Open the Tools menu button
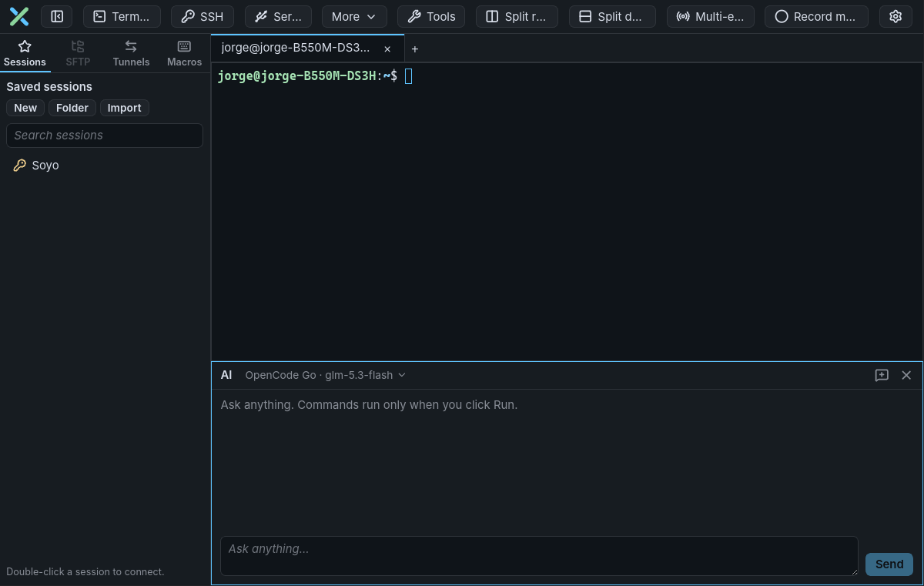Viewport: 924px width, 586px height. 431,16
